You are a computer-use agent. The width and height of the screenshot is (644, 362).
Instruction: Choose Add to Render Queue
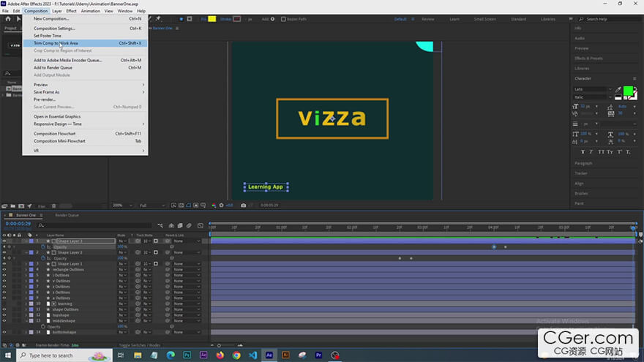[85, 68]
